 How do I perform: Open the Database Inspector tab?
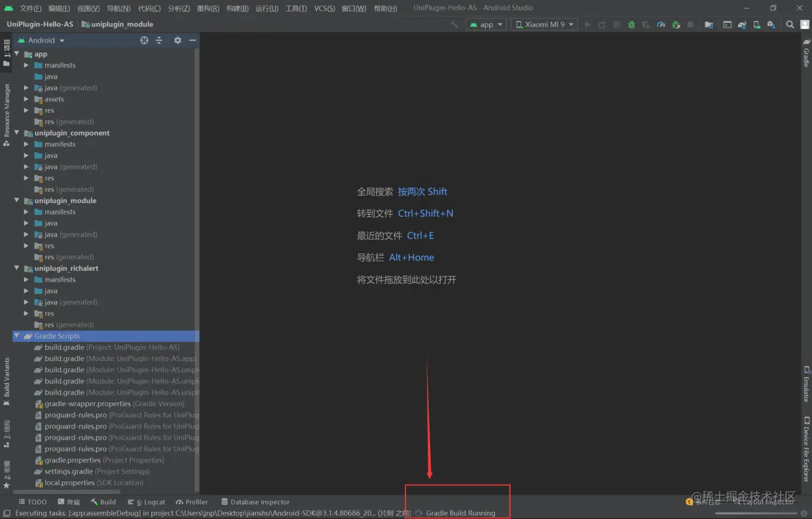pos(255,502)
